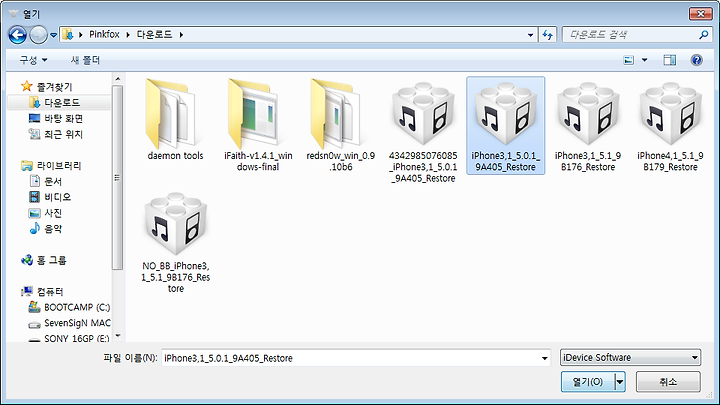This screenshot has height=405, width=720.
Task: Select 컴퓨터 in sidebar
Action: pos(42,291)
